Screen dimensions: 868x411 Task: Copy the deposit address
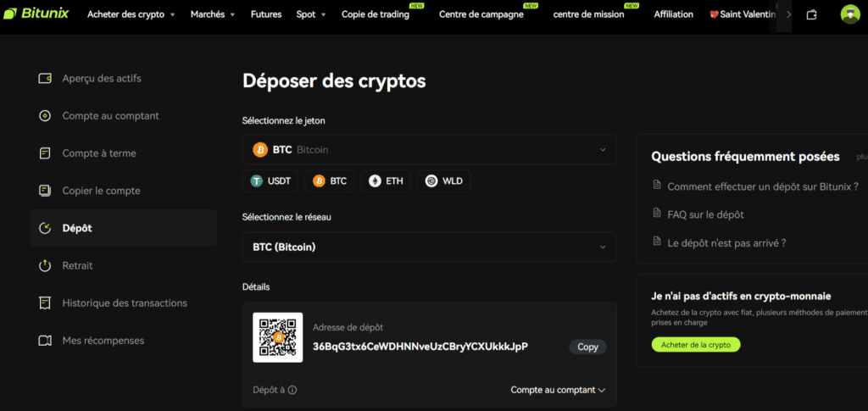[588, 347]
